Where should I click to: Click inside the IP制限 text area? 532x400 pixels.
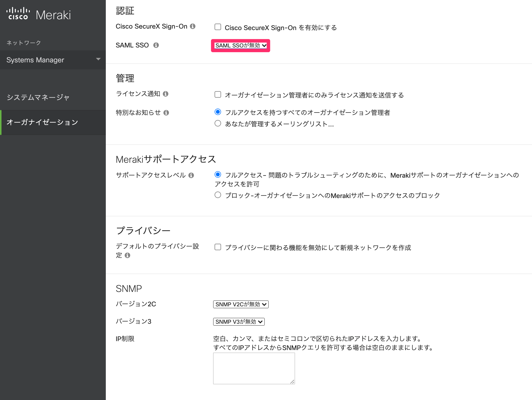click(x=254, y=368)
